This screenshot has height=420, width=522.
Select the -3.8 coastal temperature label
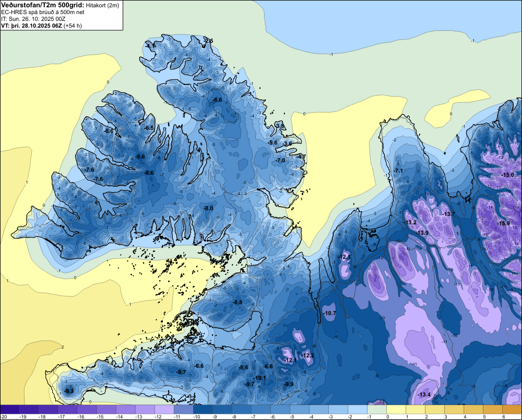pyautogui.click(x=280, y=126)
